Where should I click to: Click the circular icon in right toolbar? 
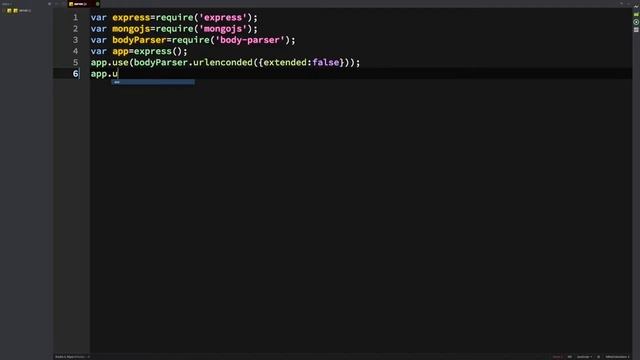coord(636,22)
